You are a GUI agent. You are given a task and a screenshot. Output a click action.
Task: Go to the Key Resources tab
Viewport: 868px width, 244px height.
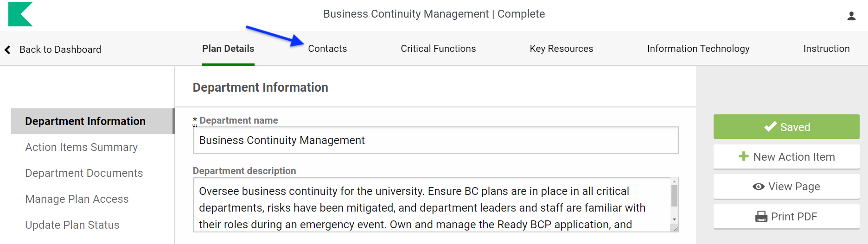[561, 49]
